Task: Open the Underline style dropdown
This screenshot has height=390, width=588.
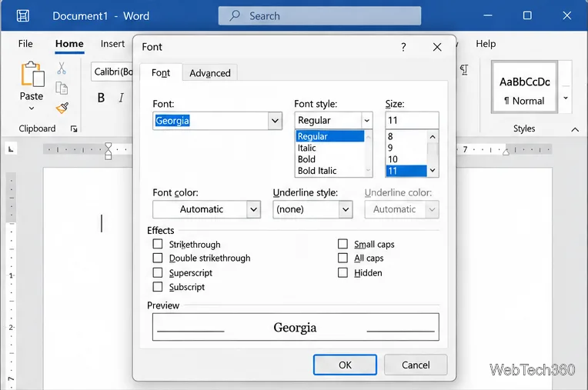Action: click(x=346, y=209)
